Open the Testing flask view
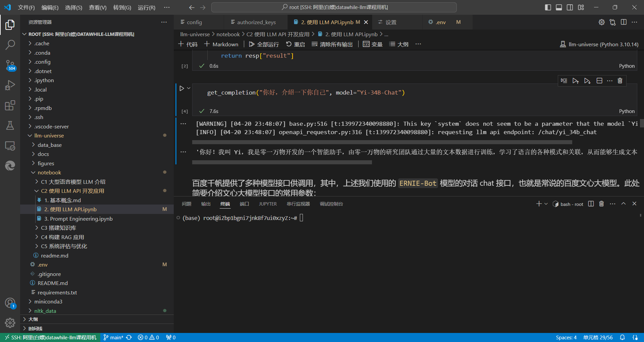Image resolution: width=644 pixels, height=342 pixels. coord(10,125)
